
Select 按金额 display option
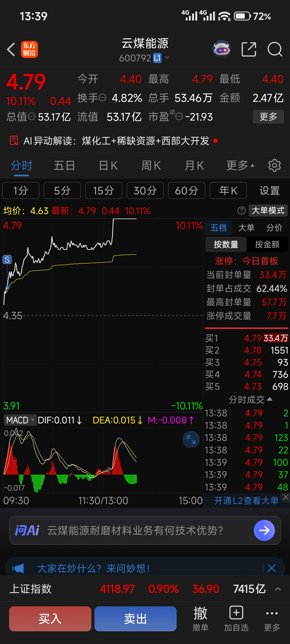click(267, 244)
